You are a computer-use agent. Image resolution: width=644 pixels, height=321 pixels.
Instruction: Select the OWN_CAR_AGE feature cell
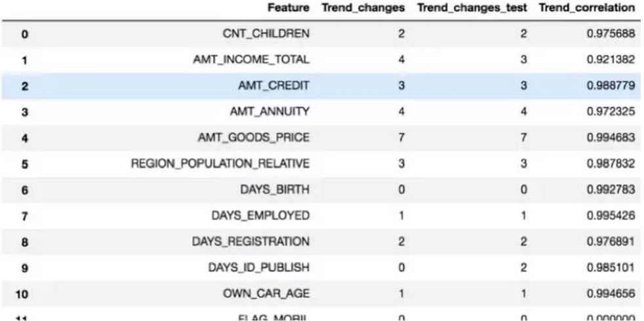click(x=266, y=294)
